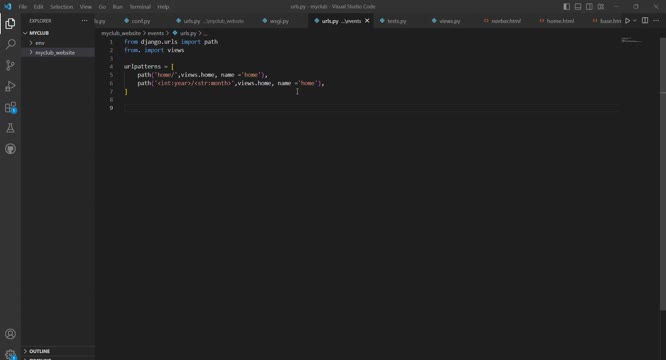Click the EXPLORER panel title
666x360 pixels.
click(40, 20)
